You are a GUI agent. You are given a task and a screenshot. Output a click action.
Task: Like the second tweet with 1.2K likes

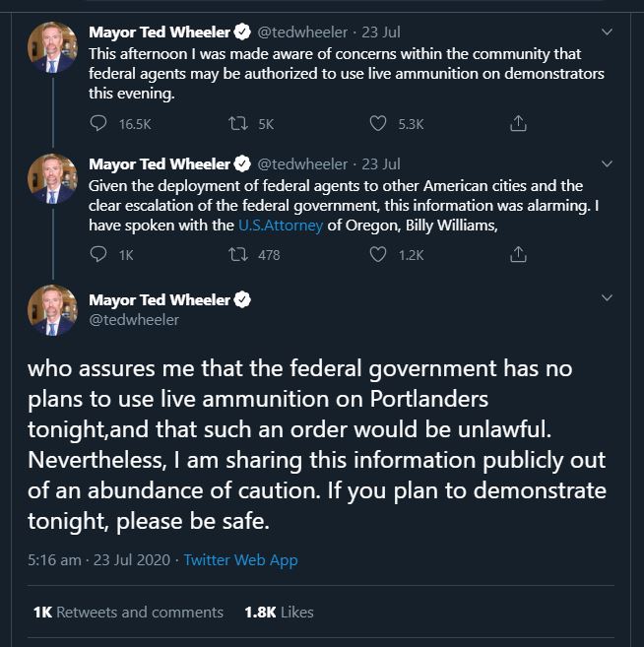click(x=377, y=255)
